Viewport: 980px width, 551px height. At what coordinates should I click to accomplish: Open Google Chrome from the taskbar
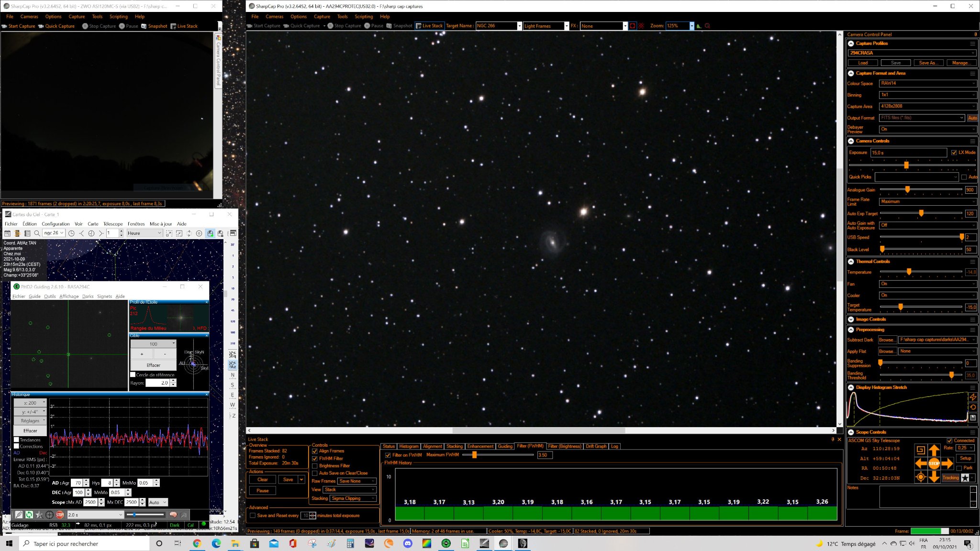(x=197, y=543)
